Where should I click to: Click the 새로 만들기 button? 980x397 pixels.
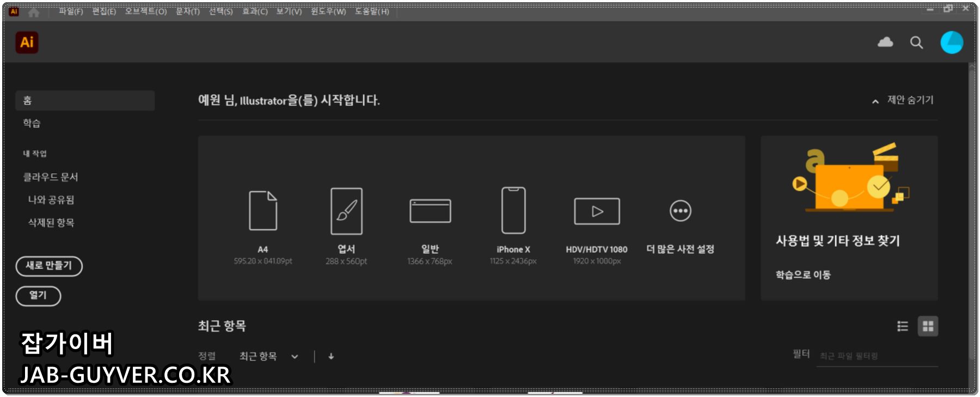pos(49,266)
